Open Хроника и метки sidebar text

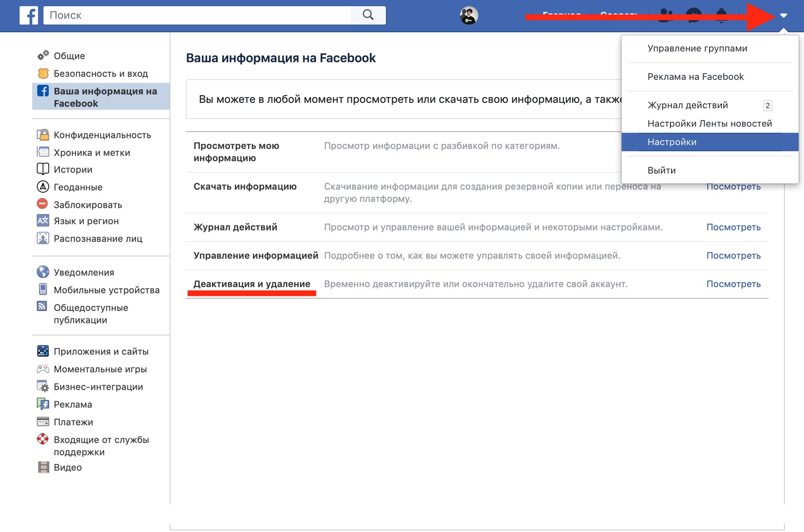(92, 153)
